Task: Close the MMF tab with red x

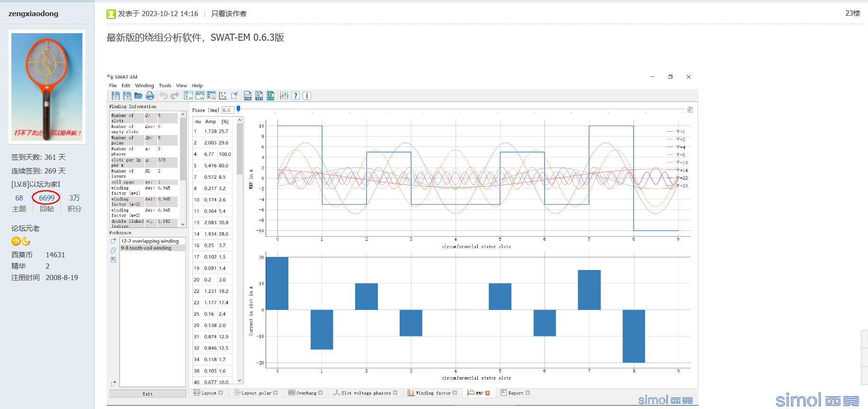Action: point(488,393)
